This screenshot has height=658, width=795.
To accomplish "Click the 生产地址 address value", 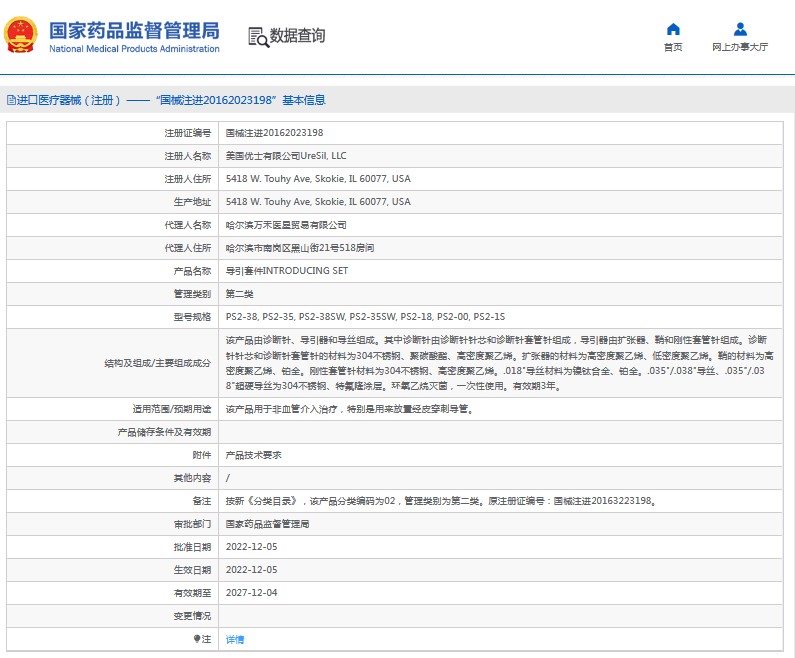I will click(x=318, y=202).
